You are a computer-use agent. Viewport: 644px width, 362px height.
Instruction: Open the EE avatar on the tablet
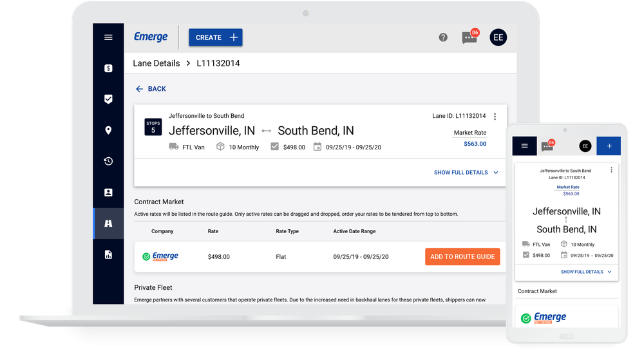585,146
